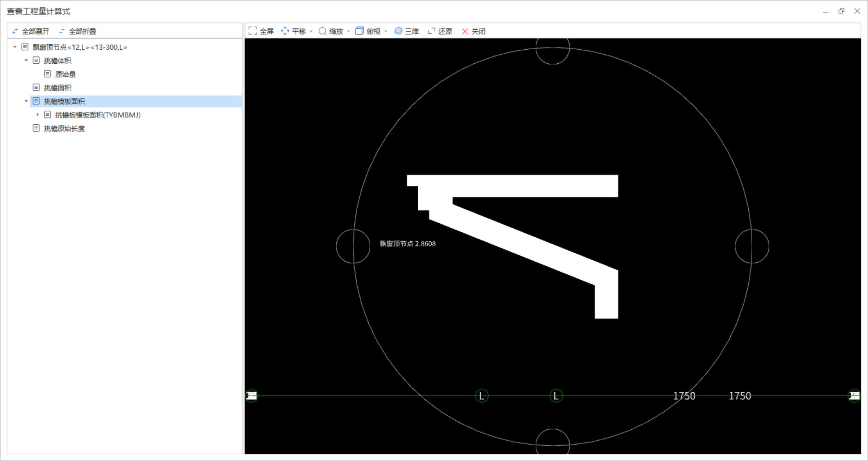Click the 全部展开 expand-all button
Viewport: 868px width, 461px height.
[x=30, y=31]
